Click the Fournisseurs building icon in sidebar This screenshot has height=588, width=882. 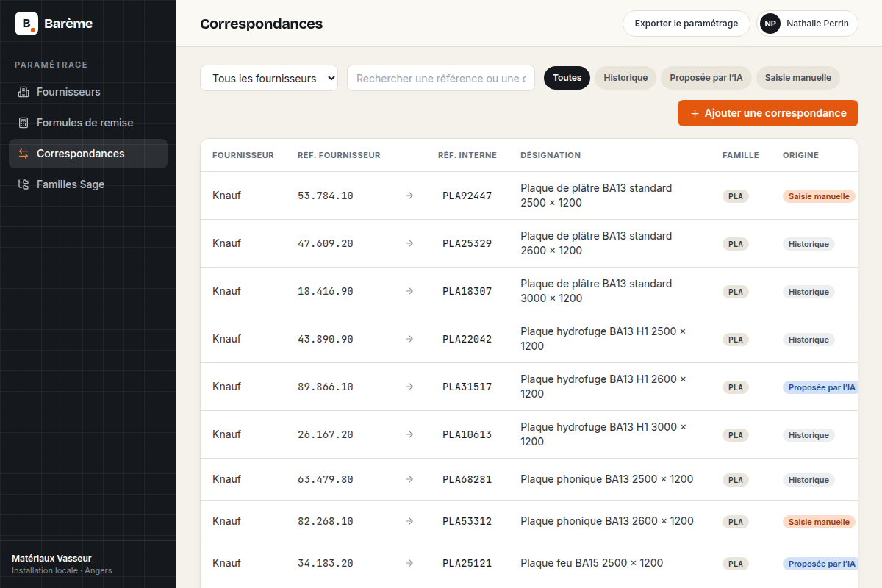(24, 92)
